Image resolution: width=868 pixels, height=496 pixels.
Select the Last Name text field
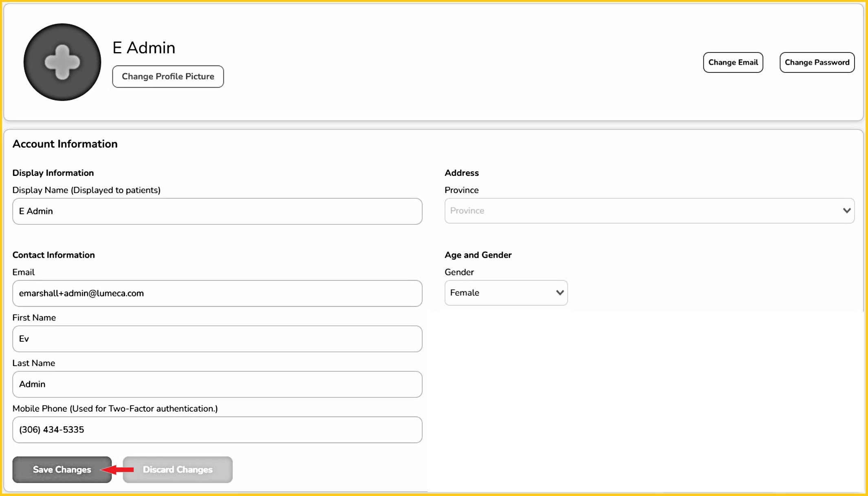(217, 384)
